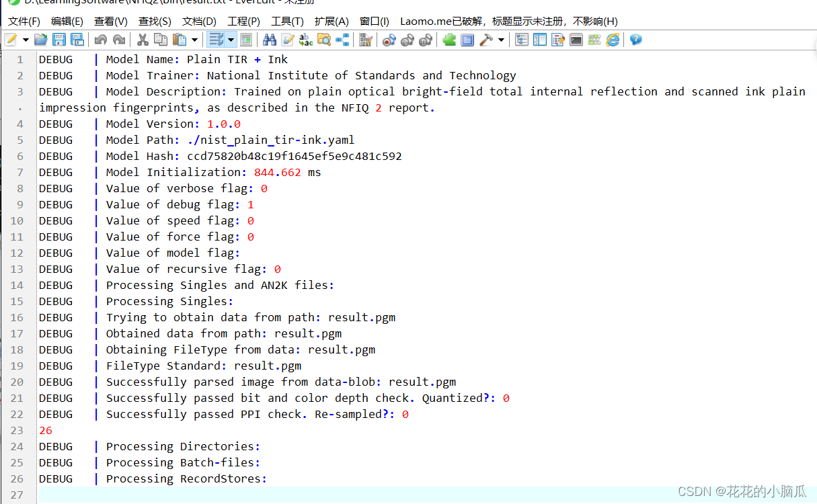Click the value '844.662' on line 7
Image resolution: width=817 pixels, height=504 pixels.
[x=278, y=172]
